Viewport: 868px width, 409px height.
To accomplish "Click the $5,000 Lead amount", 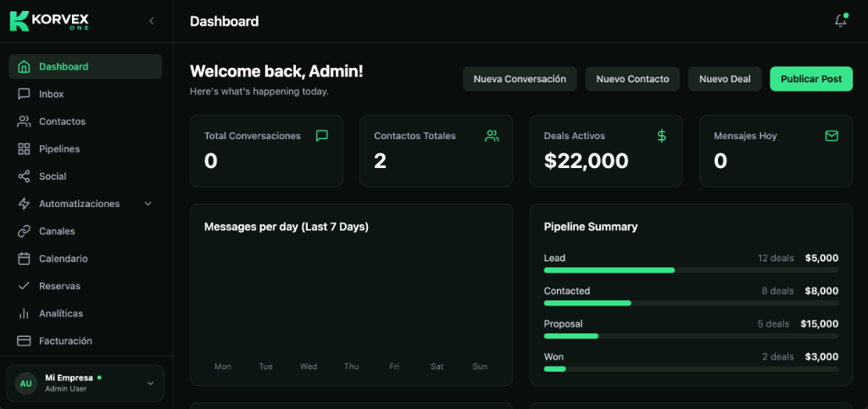I will coord(821,258).
